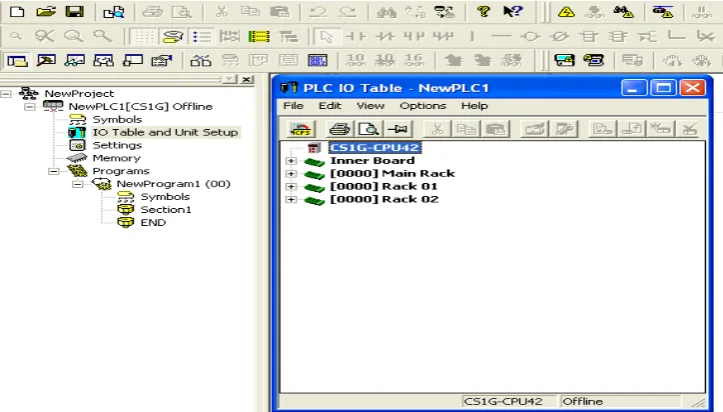Expand the [0000] Main Rack node
Screen dimensions: 723x412
(291, 174)
